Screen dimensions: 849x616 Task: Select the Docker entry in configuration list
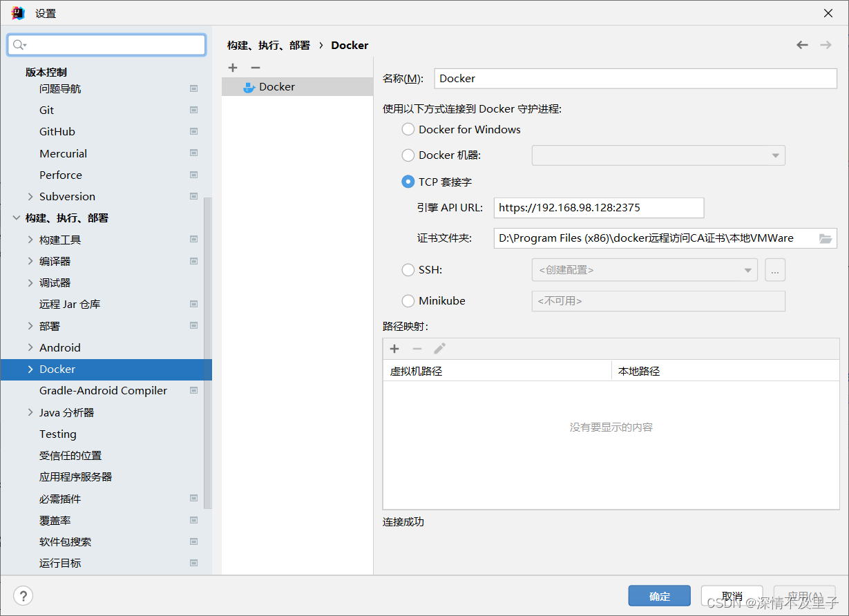297,87
